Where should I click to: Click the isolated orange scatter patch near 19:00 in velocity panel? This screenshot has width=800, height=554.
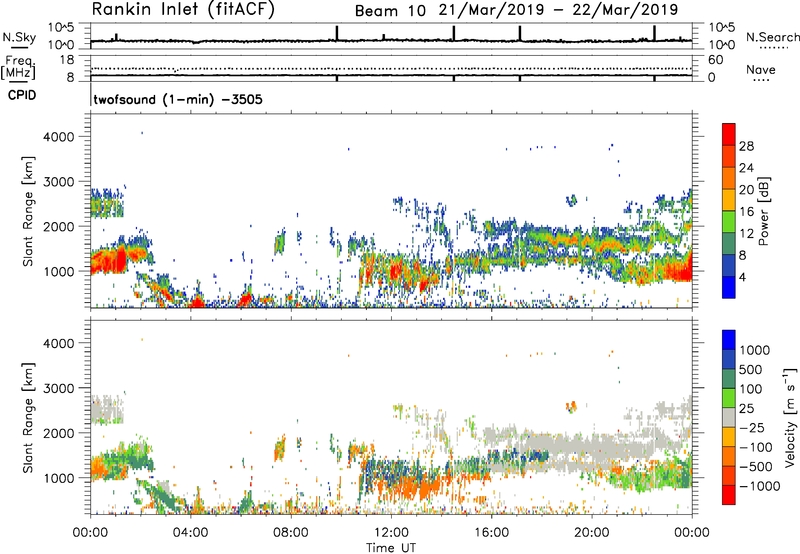coord(571,407)
